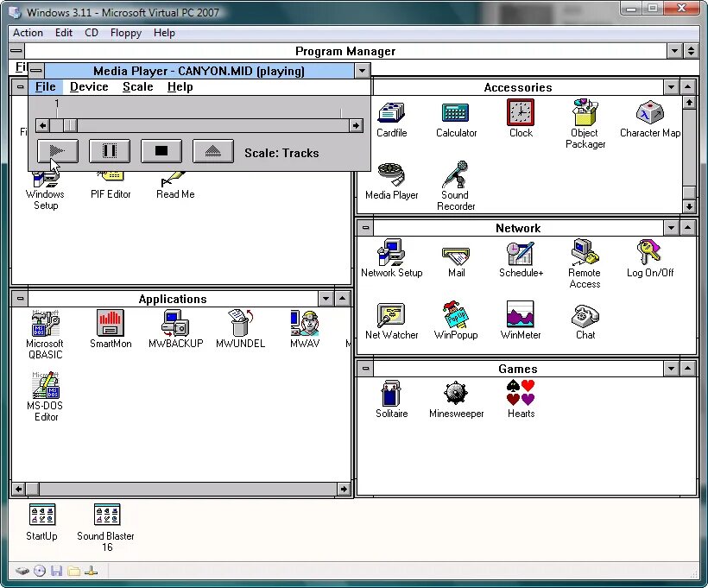Image resolution: width=708 pixels, height=588 pixels.
Task: Click the Log On/Off key icon
Action: (x=648, y=252)
